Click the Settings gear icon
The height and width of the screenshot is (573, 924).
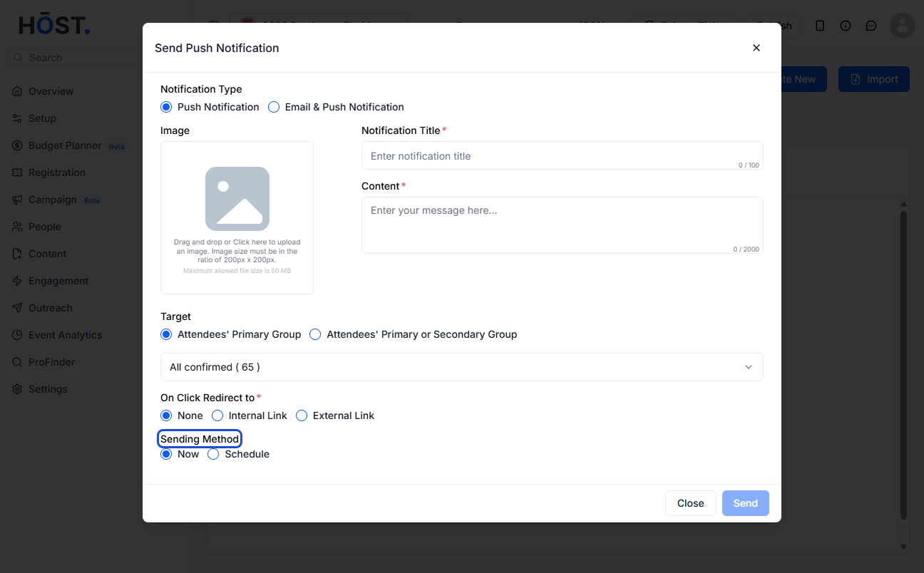[17, 389]
